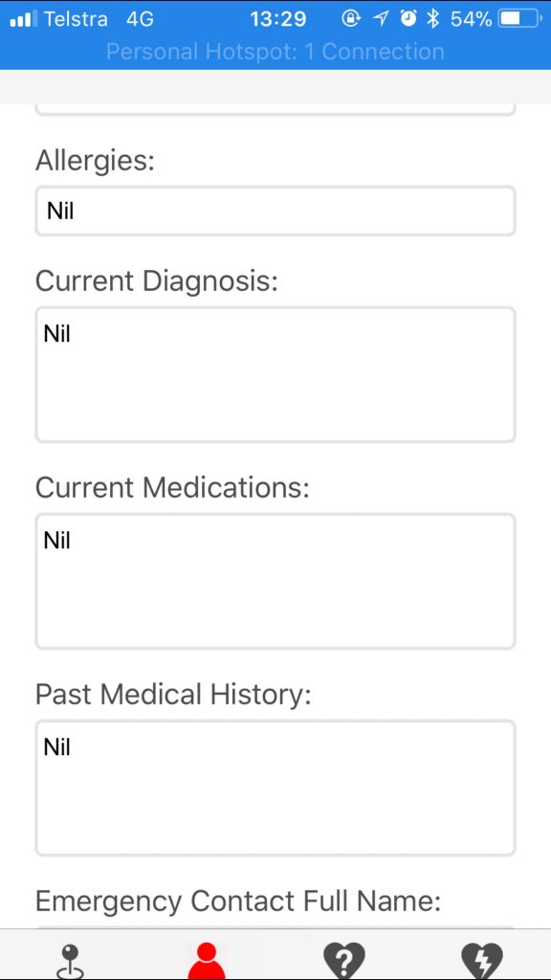Tap the cellular signal bars icon
Viewport: 551px width, 980px height.
click(24, 19)
